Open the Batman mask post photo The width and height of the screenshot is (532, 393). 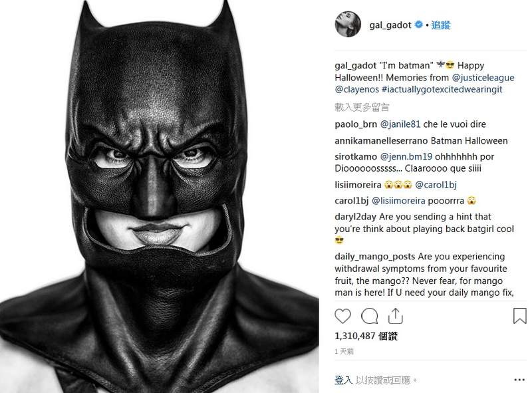pos(160,197)
